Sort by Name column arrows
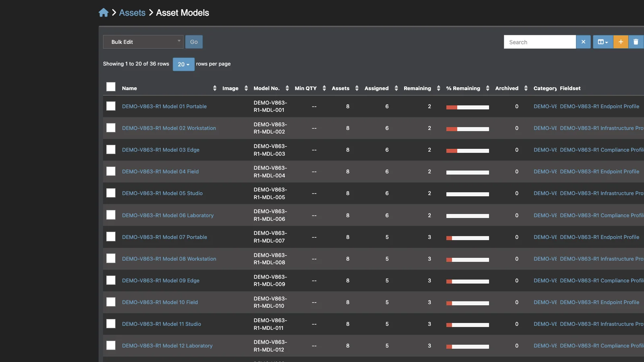 (x=215, y=88)
